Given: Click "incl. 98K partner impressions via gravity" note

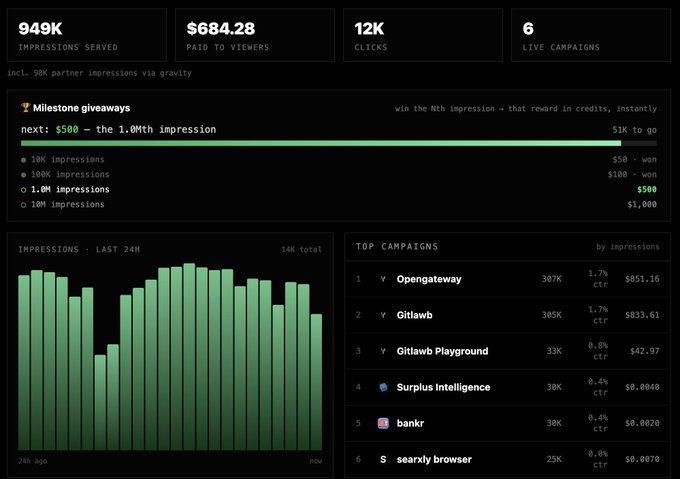Looking at the screenshot, I should [x=99, y=73].
